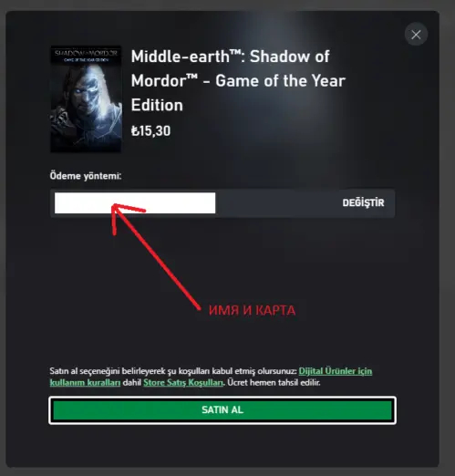Open the 'Dijital Ürünler için' link

(336, 371)
